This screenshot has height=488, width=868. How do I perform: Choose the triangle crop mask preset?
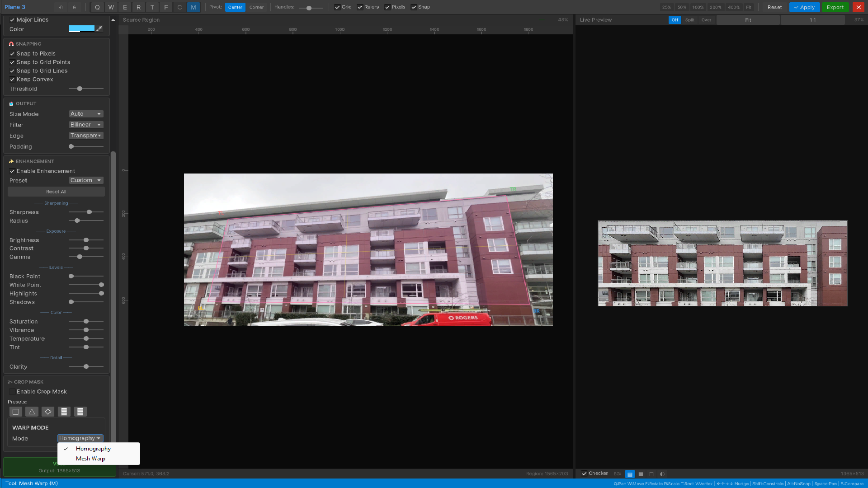[32, 412]
